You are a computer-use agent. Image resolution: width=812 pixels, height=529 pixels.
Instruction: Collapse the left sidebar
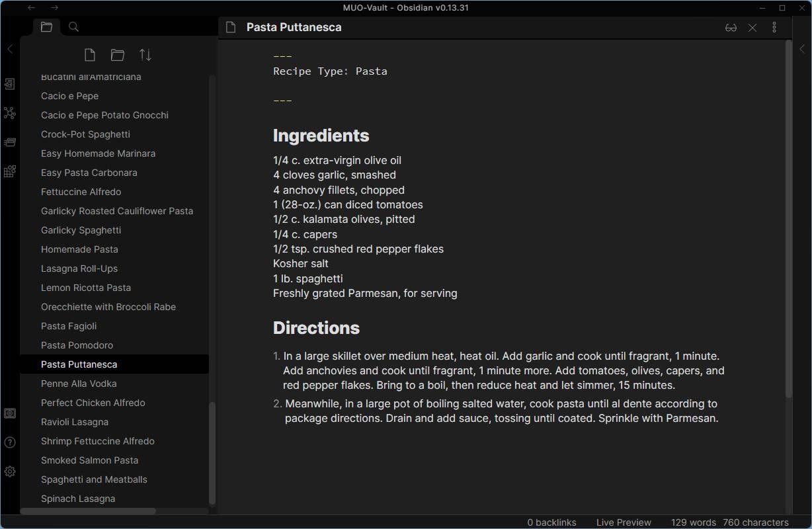(9, 49)
